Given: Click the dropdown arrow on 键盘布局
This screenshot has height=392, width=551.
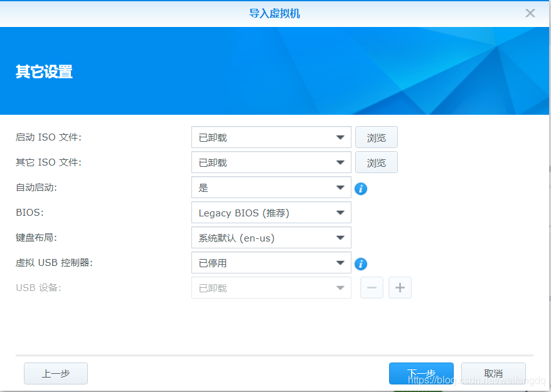Looking at the screenshot, I should (x=341, y=237).
